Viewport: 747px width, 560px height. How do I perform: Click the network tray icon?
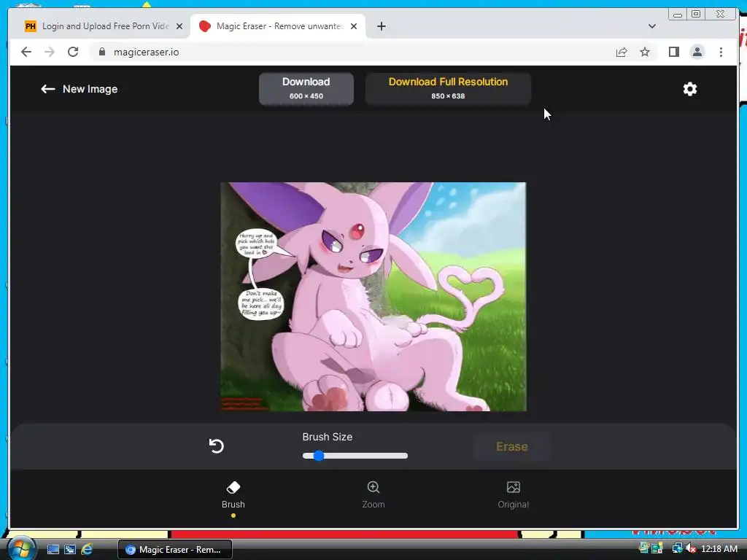click(677, 548)
